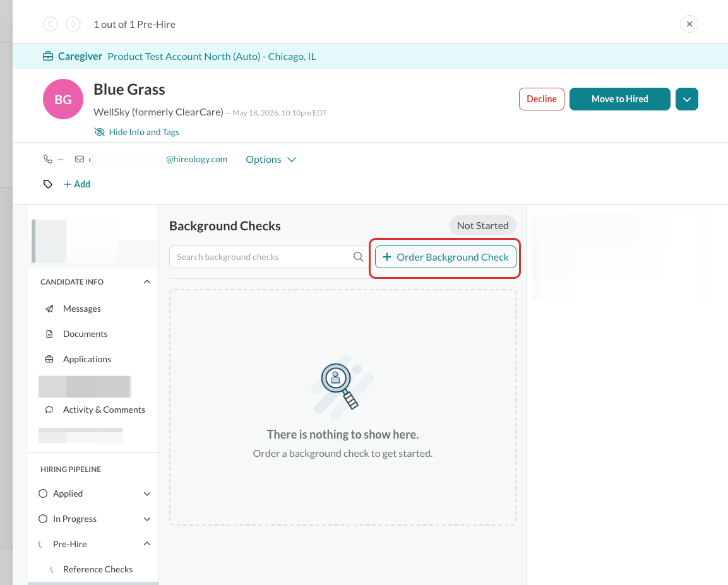This screenshot has width=728, height=585.
Task: Click the Activity comment bubble icon
Action: 49,410
